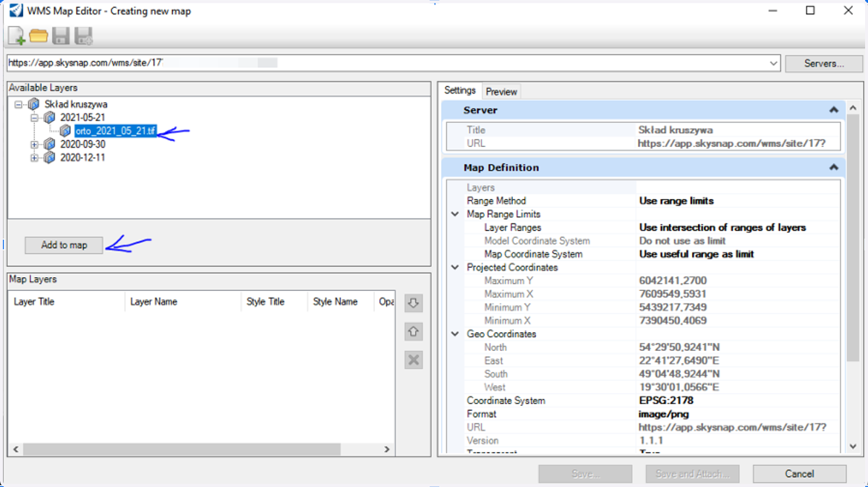
Task: Remove layer using the X button
Action: (414, 360)
